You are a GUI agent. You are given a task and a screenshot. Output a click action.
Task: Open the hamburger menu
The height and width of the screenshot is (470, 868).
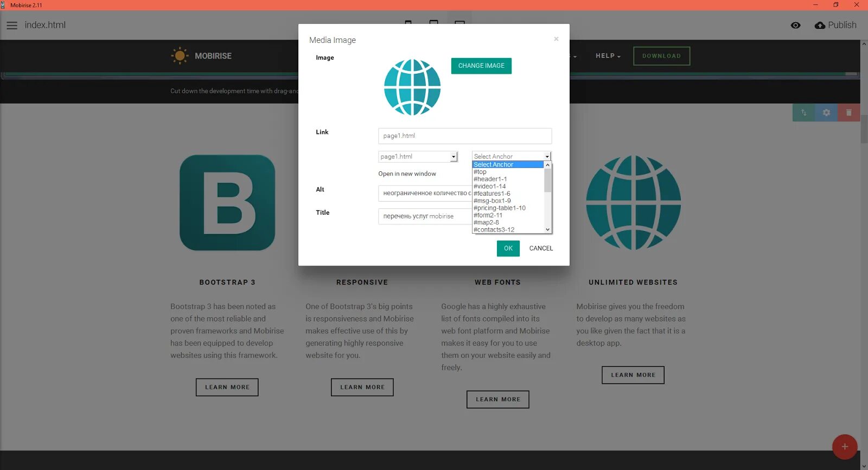tap(12, 25)
